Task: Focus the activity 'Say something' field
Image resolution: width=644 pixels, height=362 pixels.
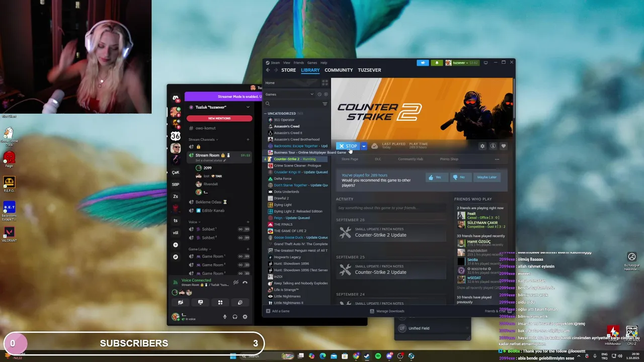Action: pyautogui.click(x=391, y=208)
